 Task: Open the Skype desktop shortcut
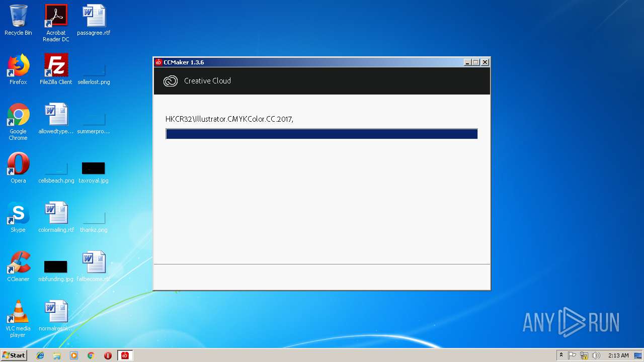[x=18, y=217]
